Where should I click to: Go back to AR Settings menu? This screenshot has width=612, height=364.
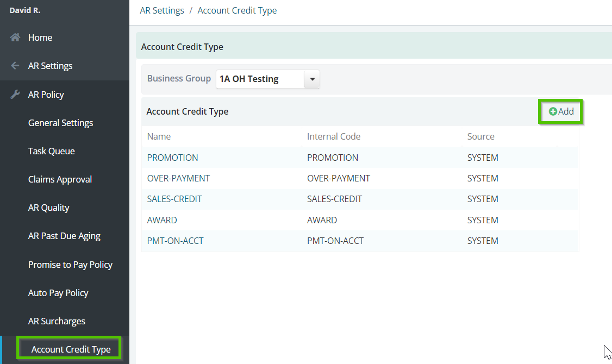tap(51, 66)
